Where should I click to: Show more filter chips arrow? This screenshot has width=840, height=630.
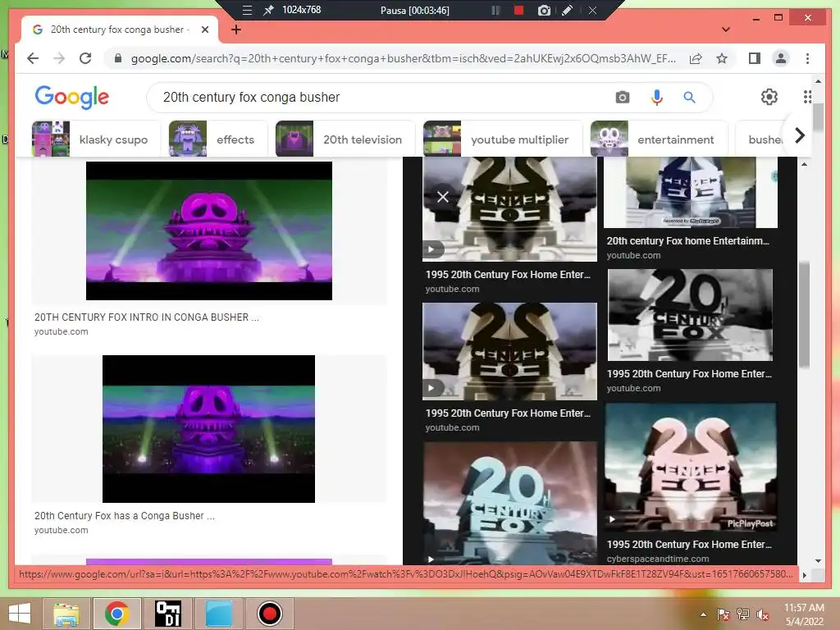799,135
